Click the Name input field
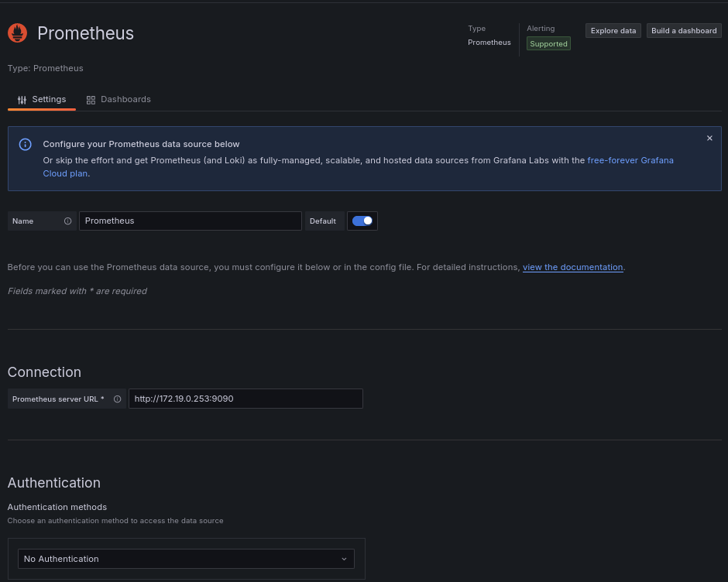This screenshot has height=582, width=728. pos(191,221)
